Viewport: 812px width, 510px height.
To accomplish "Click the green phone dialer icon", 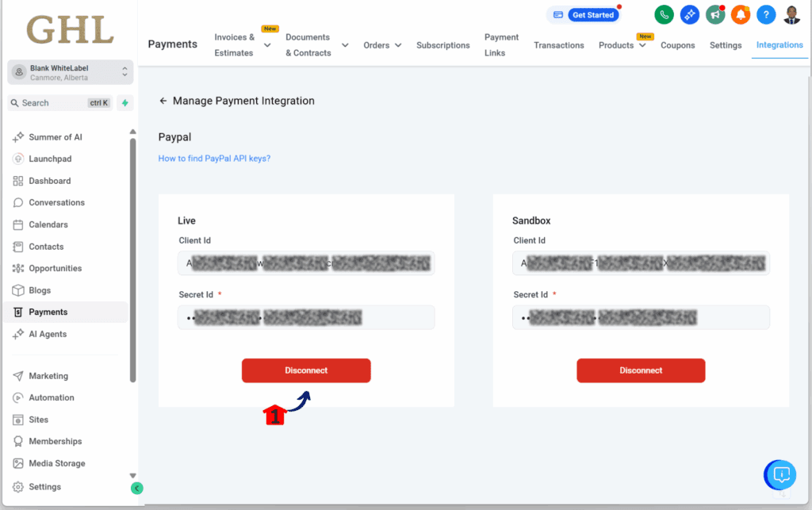I will tap(664, 14).
